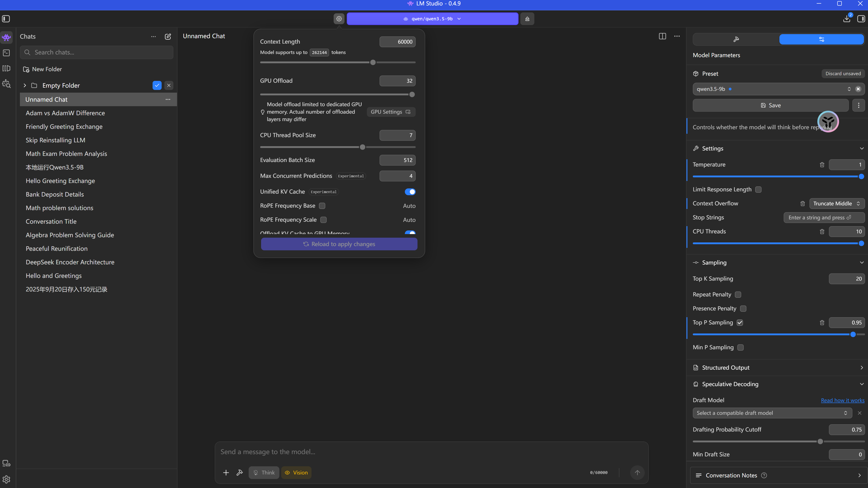Toggle the left sidebar panel icon
The height and width of the screenshot is (488, 868).
coord(6,19)
